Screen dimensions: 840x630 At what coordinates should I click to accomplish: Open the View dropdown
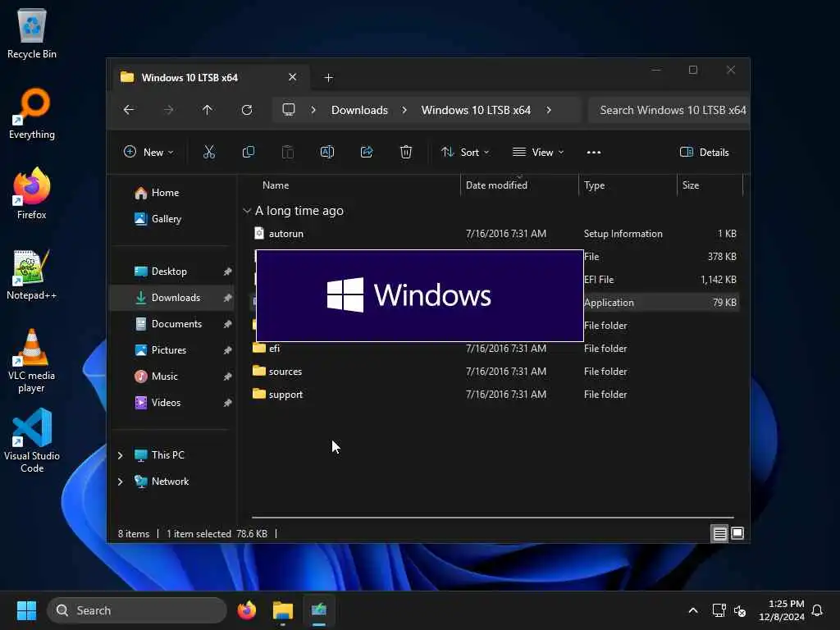click(538, 152)
